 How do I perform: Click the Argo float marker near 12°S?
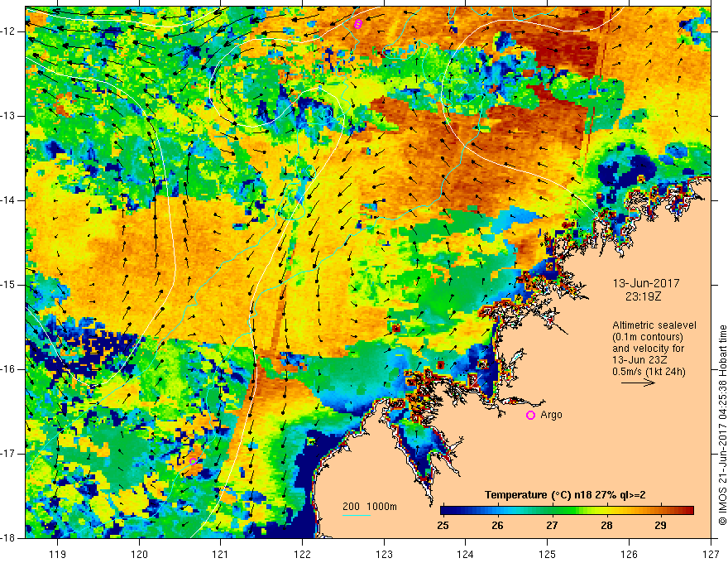coord(357,24)
